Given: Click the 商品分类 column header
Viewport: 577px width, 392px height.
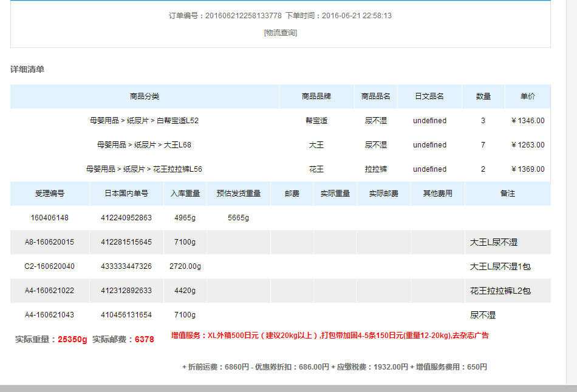Looking at the screenshot, I should 145,96.
